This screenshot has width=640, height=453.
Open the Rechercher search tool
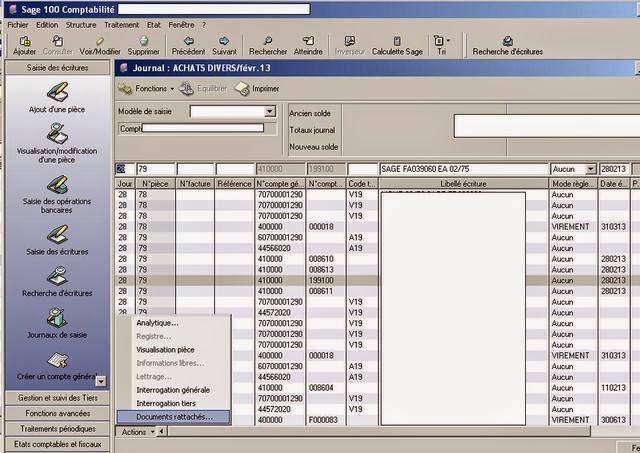(x=268, y=45)
